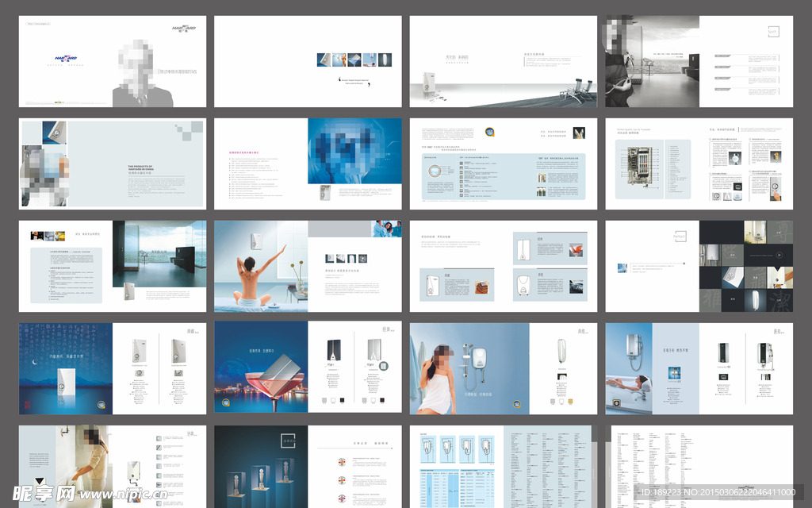Click the crescent moon on the night-blue page
812x508 pixels.
[36, 363]
